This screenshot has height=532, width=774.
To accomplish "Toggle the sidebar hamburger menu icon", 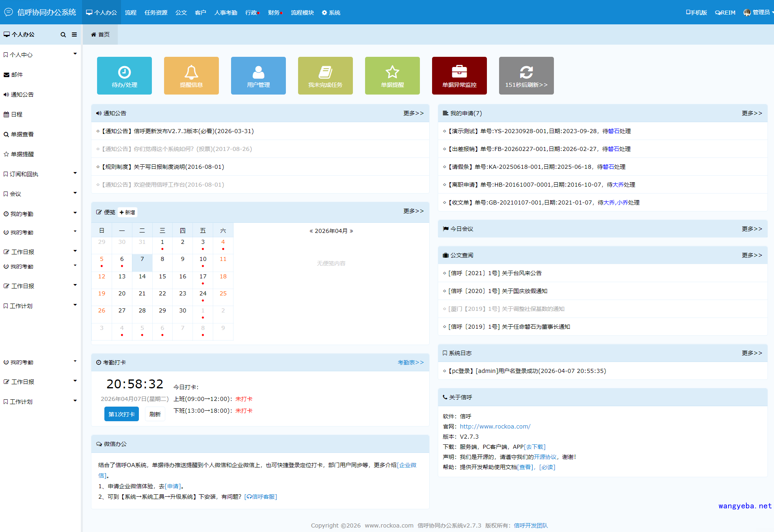I will pos(74,35).
